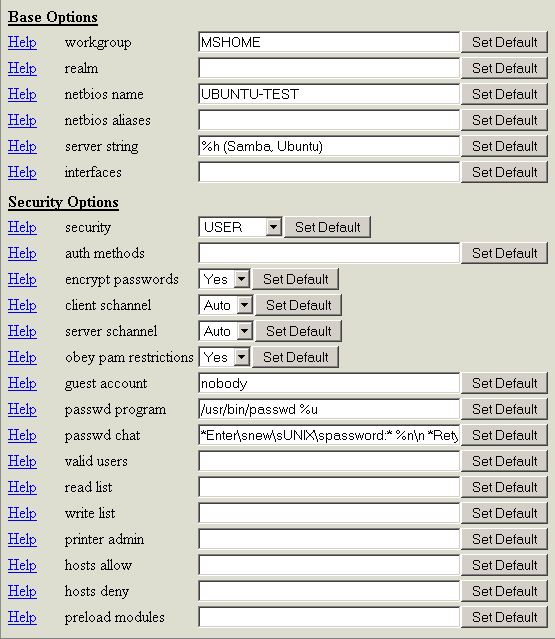Focus the realm text field
555x639 pixels.
pyautogui.click(x=329, y=68)
